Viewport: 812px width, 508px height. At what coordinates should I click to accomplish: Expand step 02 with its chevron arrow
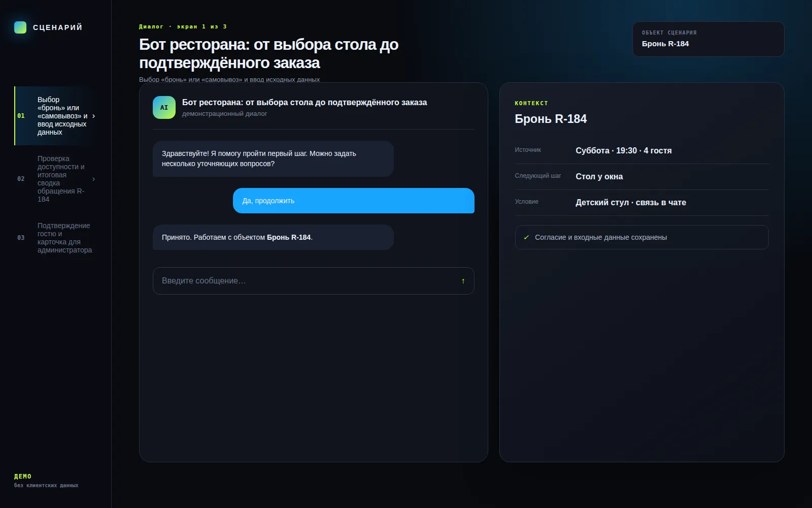click(93, 179)
